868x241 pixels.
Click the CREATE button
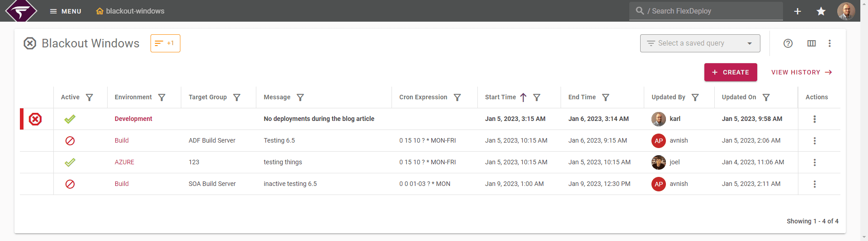click(x=731, y=72)
